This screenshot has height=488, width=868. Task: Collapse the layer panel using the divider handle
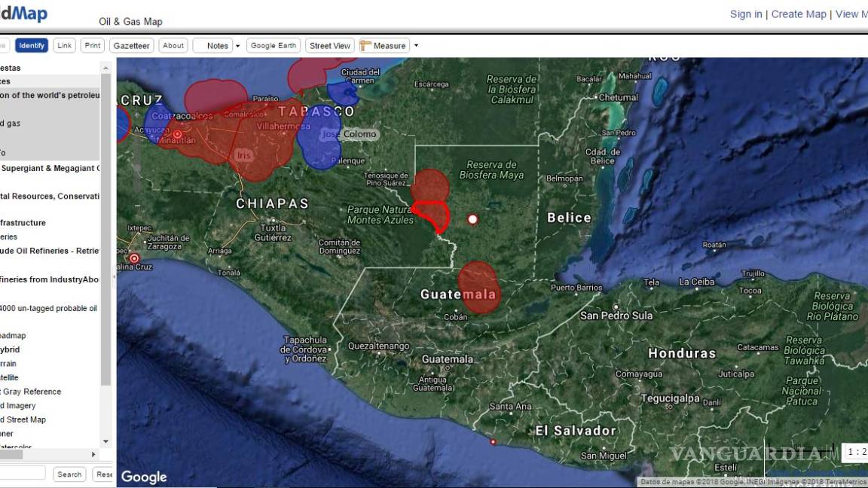click(114, 277)
